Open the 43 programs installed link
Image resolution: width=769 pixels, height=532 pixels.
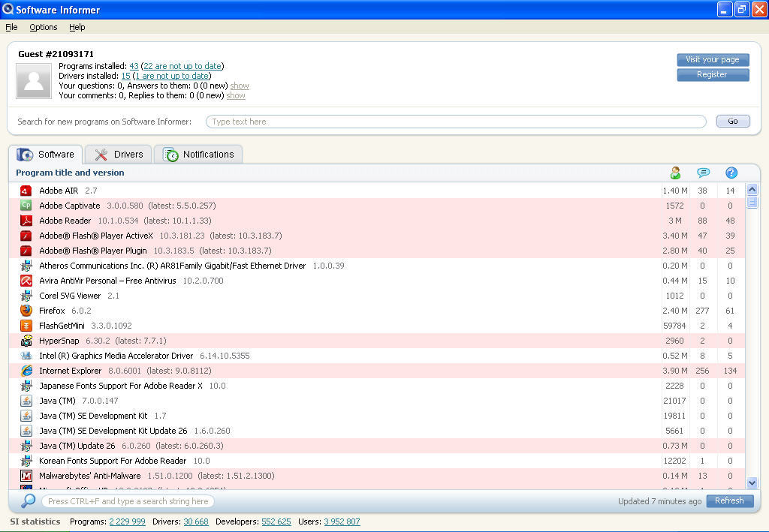(134, 66)
